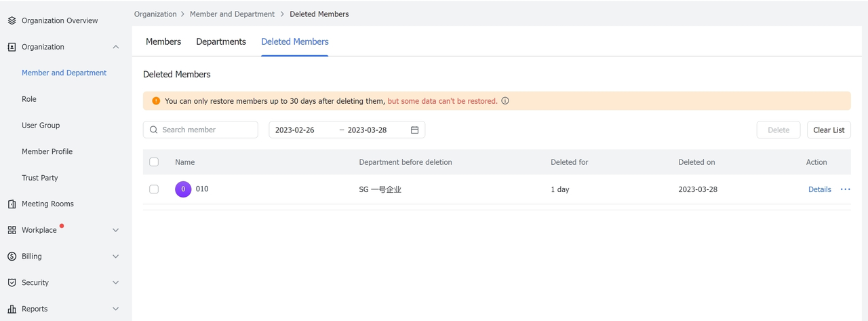The width and height of the screenshot is (868, 321).
Task: Open Details link for member 010
Action: pyautogui.click(x=819, y=189)
